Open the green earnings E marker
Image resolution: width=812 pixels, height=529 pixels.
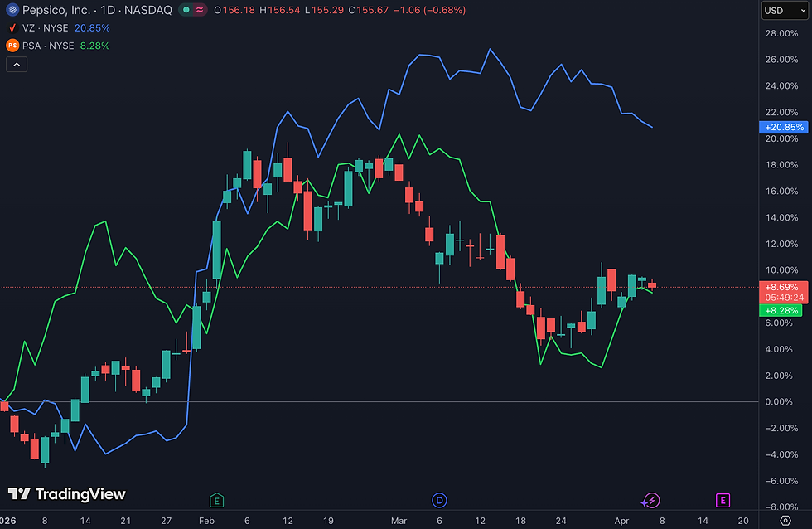(216, 501)
